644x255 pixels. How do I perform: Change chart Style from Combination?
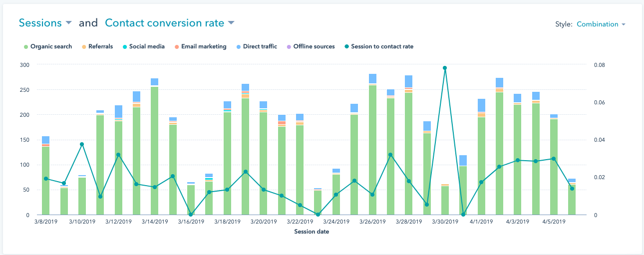[x=601, y=24]
